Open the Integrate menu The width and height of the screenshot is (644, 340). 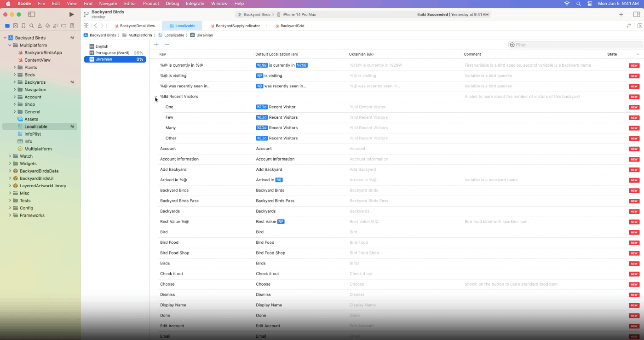[195, 3]
